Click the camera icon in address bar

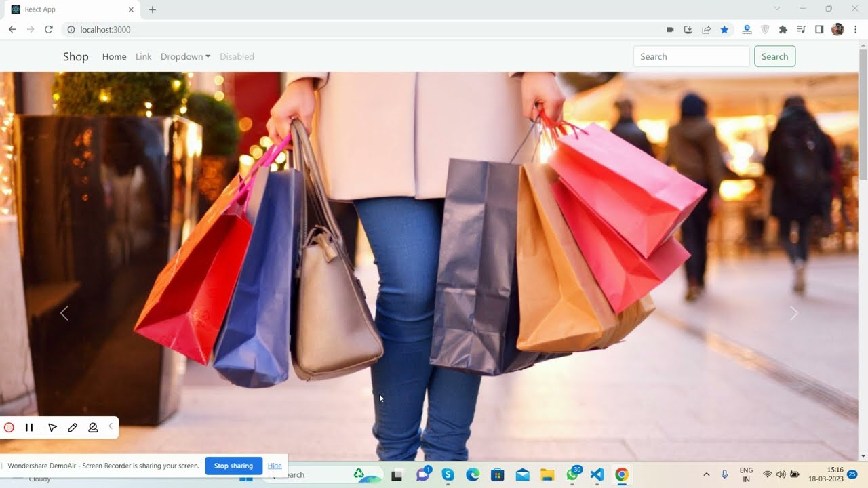pos(670,29)
